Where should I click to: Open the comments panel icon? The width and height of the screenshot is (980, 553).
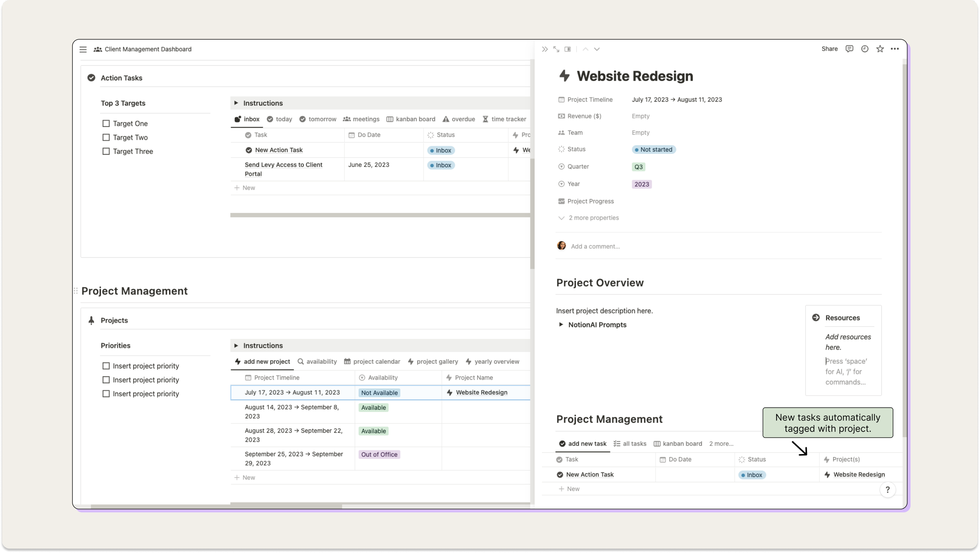click(x=849, y=49)
